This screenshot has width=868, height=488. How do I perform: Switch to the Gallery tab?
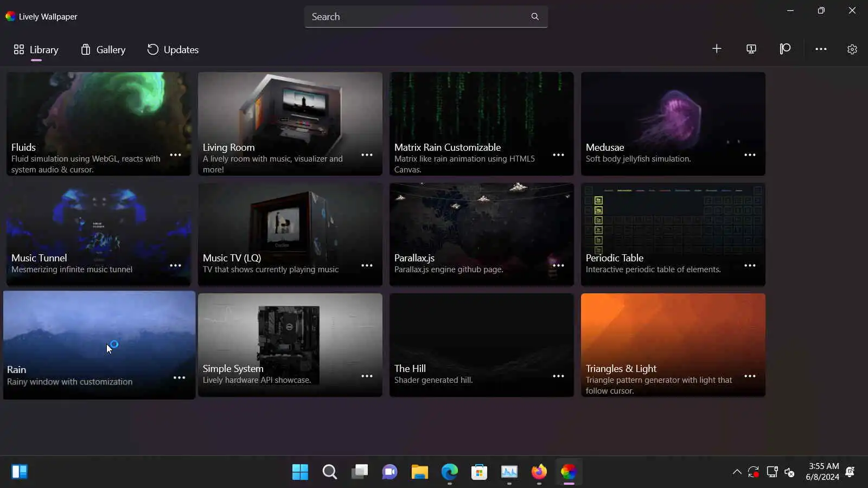[x=103, y=50]
